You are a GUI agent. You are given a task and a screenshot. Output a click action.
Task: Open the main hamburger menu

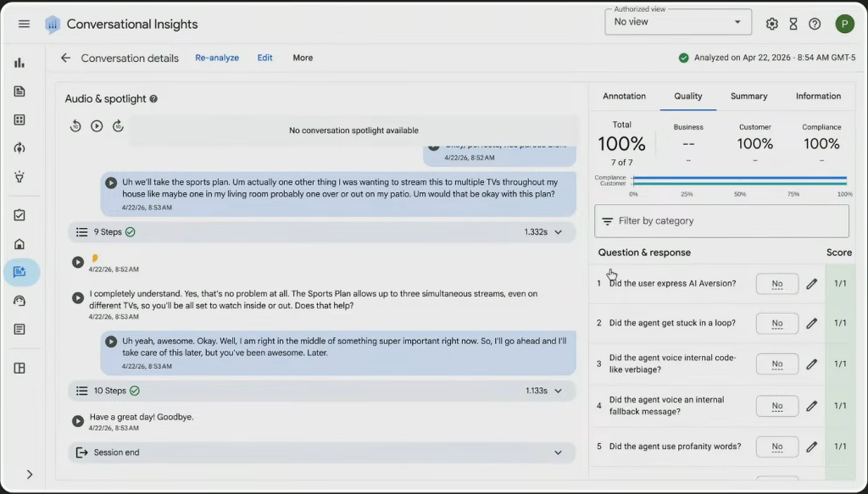24,24
